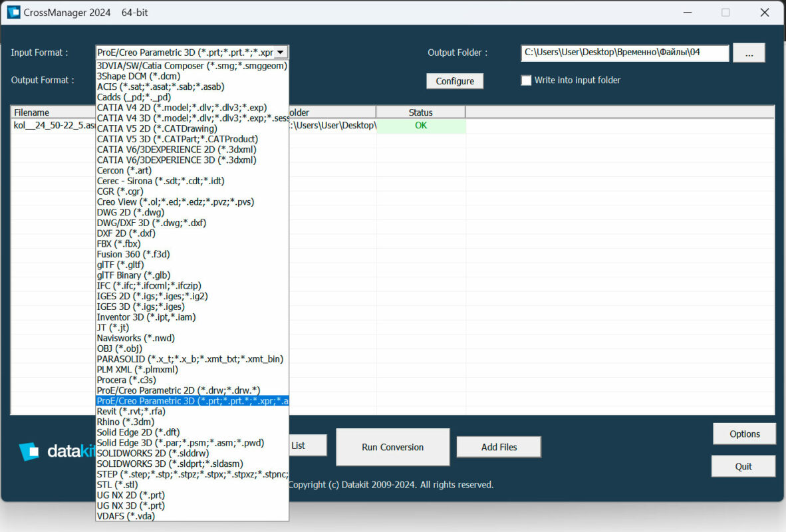This screenshot has width=786, height=532.
Task: Select IGES 2D format
Action: pyautogui.click(x=192, y=297)
